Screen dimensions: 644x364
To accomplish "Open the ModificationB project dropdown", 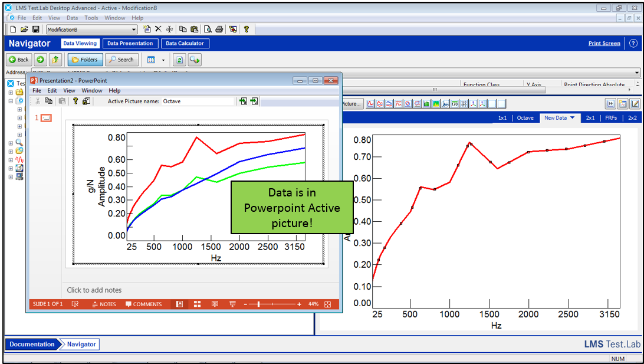I will (x=134, y=29).
